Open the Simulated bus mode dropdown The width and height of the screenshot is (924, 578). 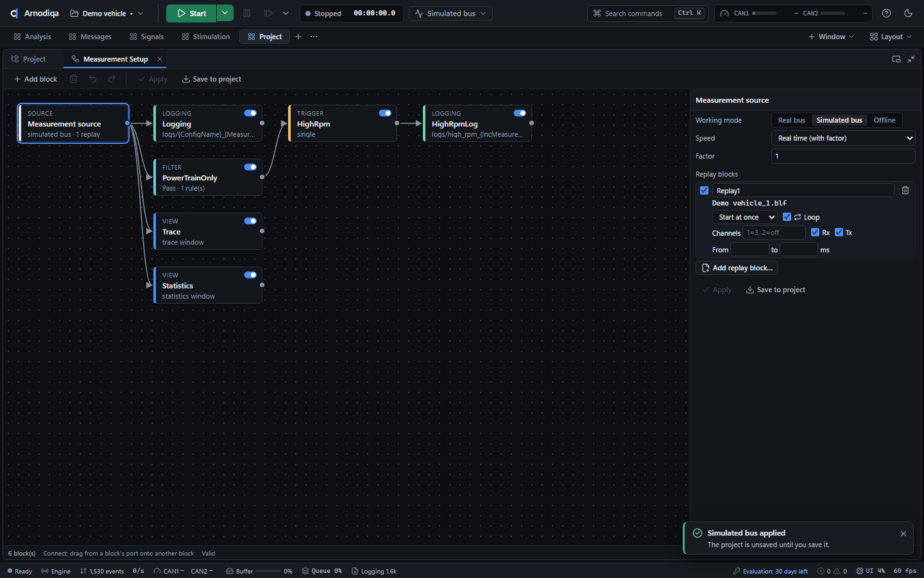coord(451,13)
